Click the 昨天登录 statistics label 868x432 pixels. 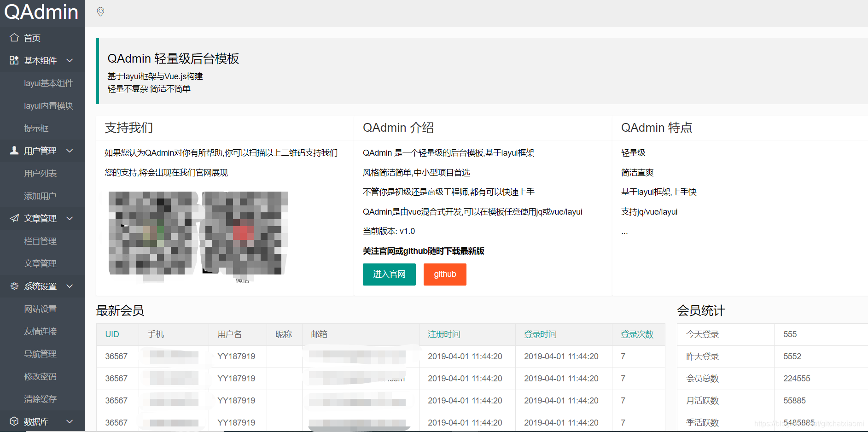click(x=702, y=356)
